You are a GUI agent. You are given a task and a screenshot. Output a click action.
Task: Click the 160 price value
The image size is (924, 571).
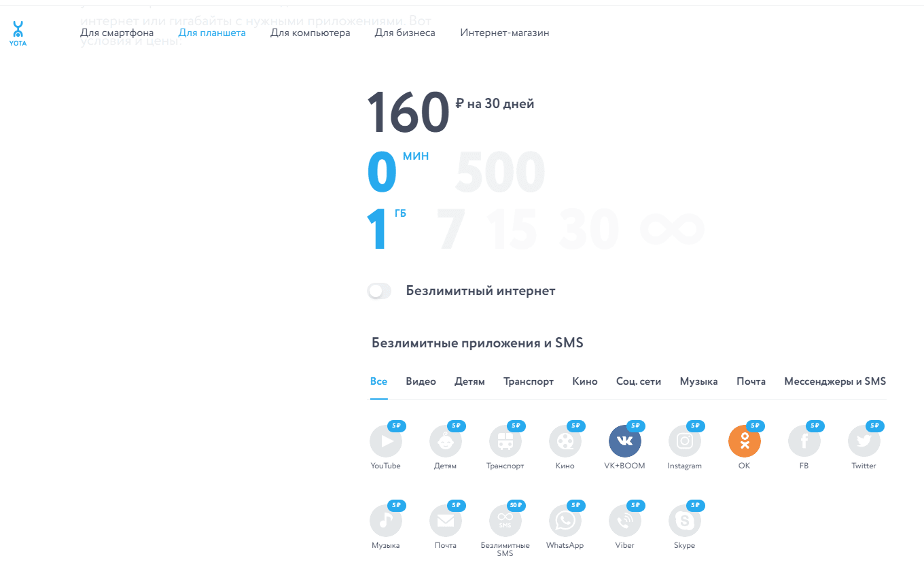coord(409,112)
